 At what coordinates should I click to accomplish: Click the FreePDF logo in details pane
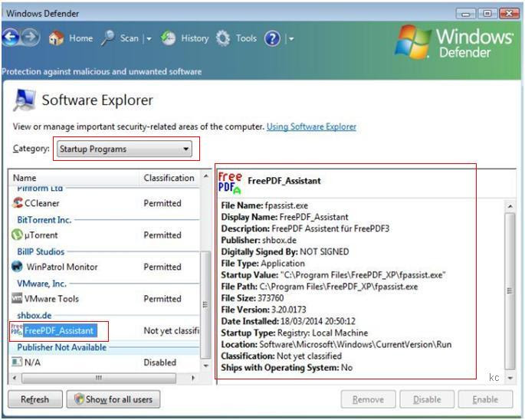pyautogui.click(x=230, y=183)
